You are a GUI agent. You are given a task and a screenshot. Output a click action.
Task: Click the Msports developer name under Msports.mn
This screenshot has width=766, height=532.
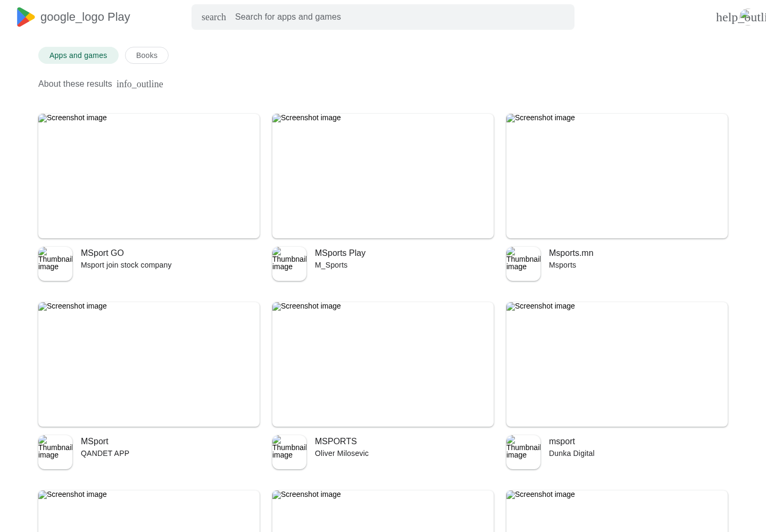coord(562,265)
